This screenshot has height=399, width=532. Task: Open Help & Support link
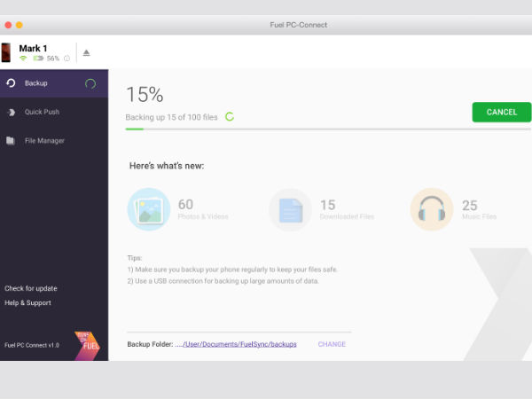coord(27,302)
